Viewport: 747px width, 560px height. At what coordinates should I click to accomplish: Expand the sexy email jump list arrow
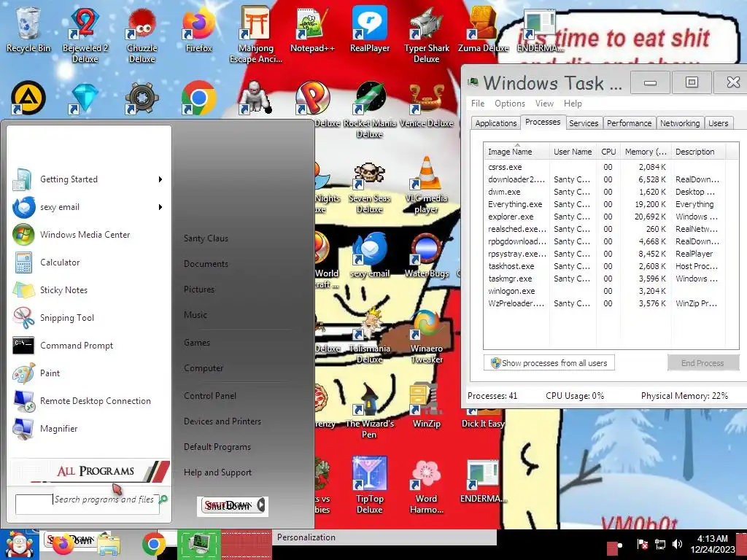tap(160, 207)
